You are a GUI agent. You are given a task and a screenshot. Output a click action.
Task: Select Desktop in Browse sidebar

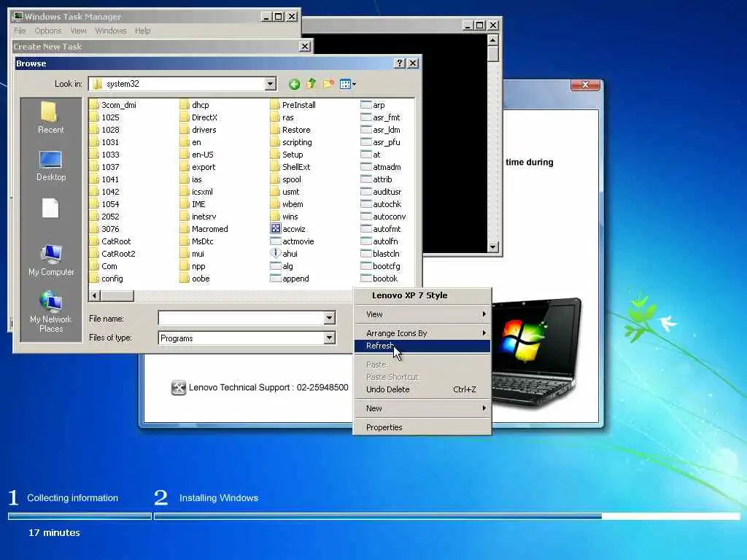click(x=50, y=166)
